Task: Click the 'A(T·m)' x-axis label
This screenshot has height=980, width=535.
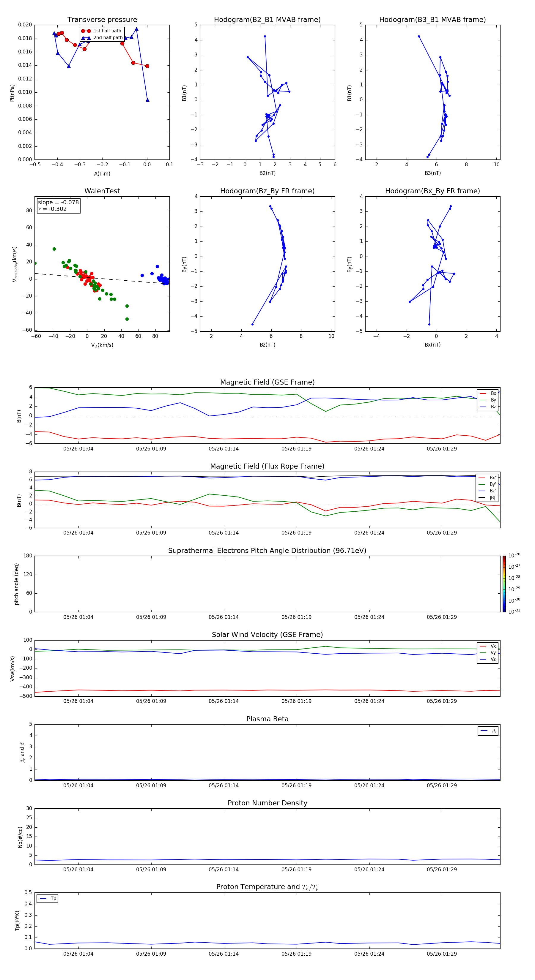Action: [x=102, y=174]
